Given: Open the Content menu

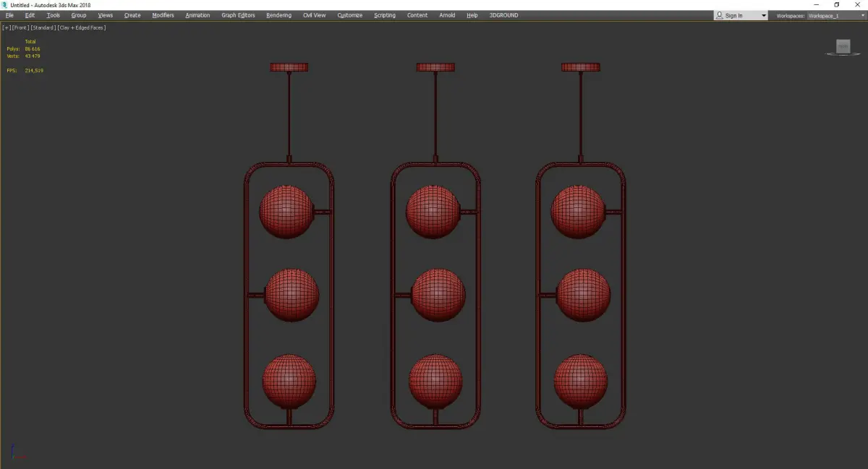Looking at the screenshot, I should coord(417,15).
